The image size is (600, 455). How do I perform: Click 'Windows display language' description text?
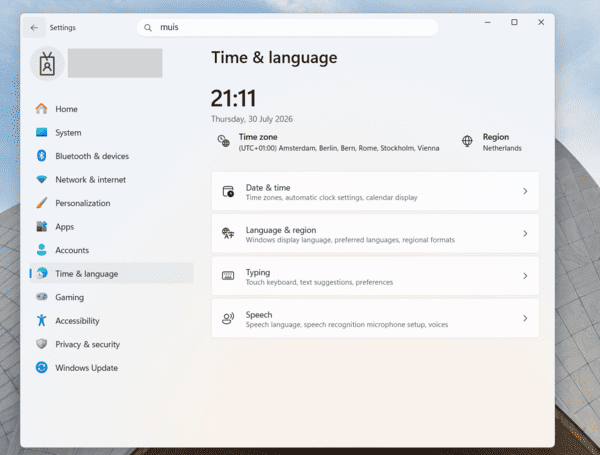point(350,240)
